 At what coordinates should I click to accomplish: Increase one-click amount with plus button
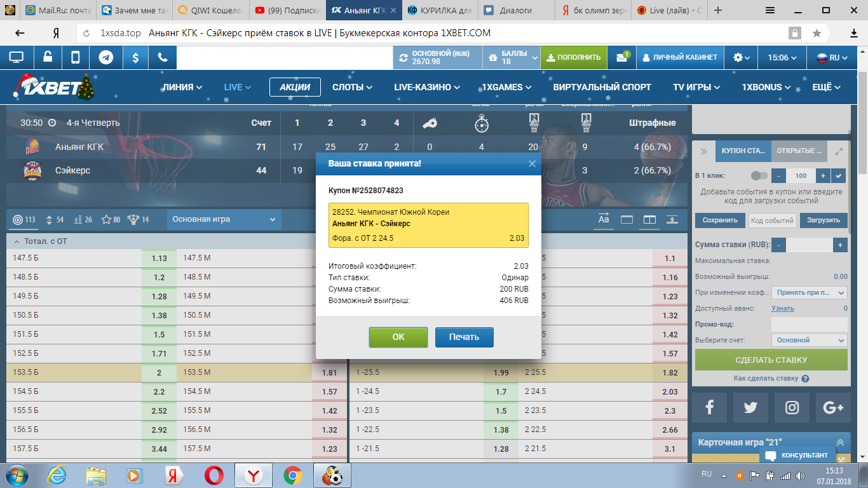click(x=823, y=175)
